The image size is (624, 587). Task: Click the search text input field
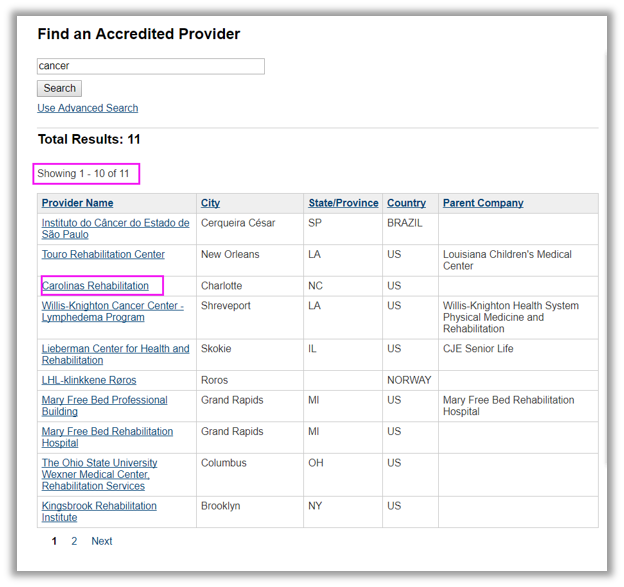[150, 66]
